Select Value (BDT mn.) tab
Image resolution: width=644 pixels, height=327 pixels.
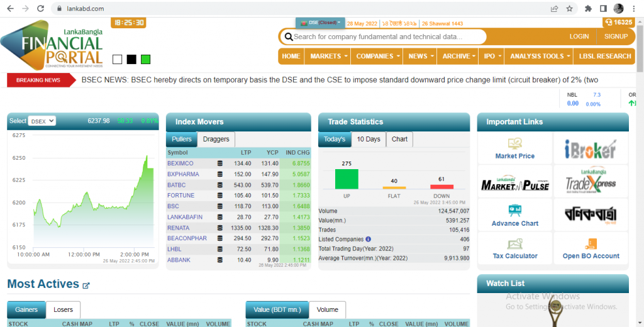277,310
